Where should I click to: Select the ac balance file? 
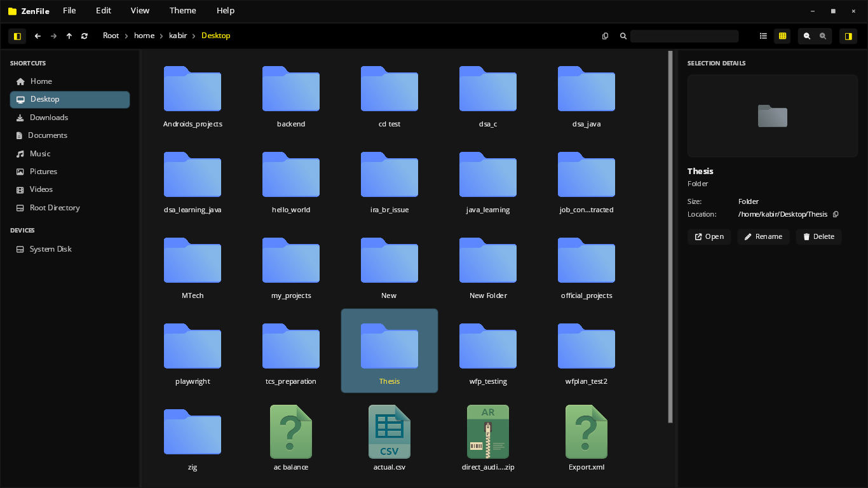[x=291, y=437]
